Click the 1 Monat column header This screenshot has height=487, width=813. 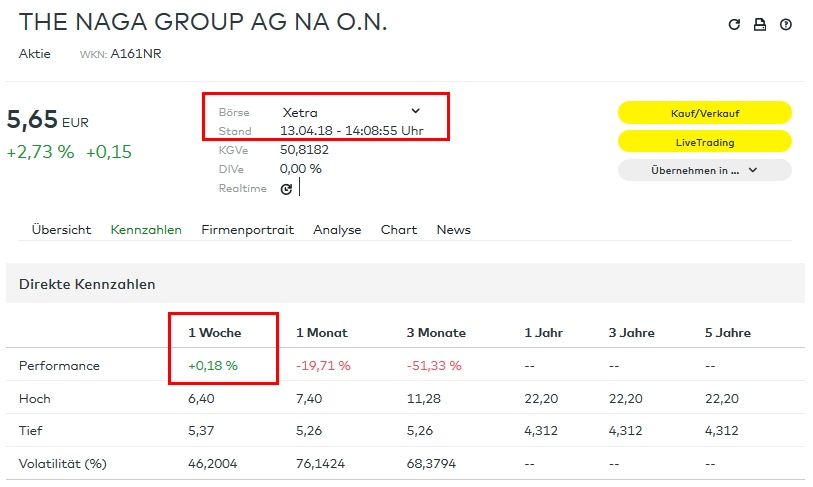tap(322, 333)
